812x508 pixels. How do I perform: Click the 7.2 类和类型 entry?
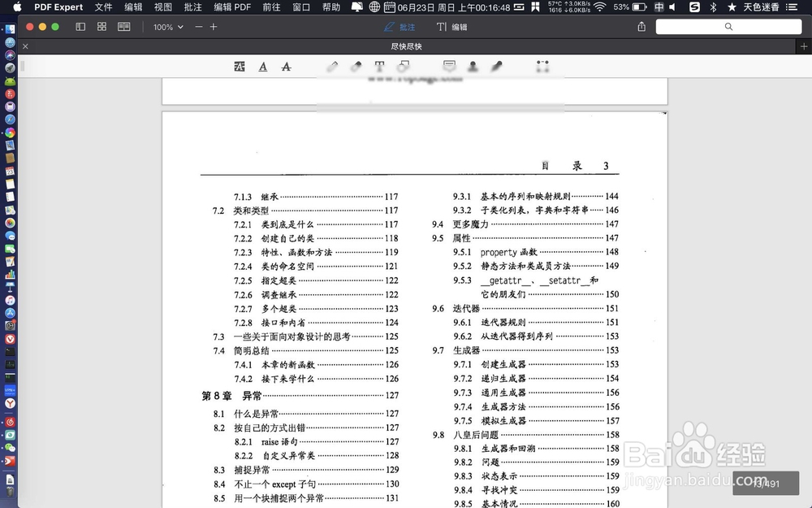point(305,211)
